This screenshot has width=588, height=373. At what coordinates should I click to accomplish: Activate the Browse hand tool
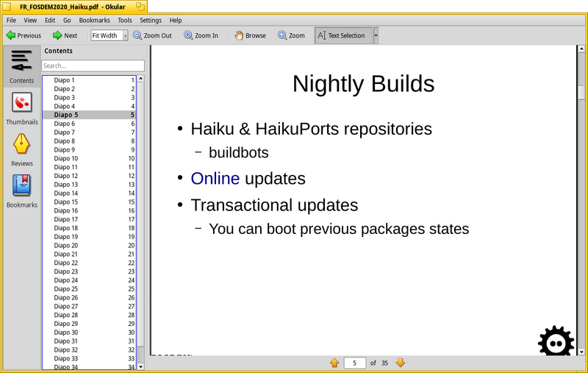coord(250,35)
